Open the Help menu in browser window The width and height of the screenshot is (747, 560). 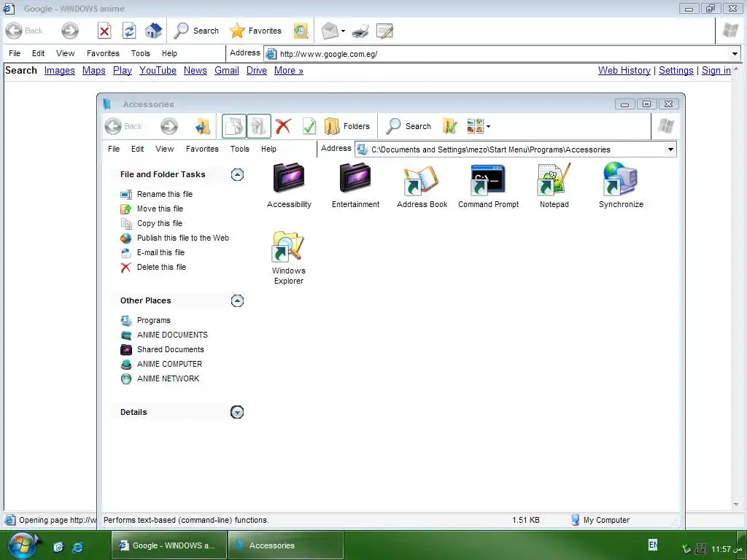click(169, 53)
